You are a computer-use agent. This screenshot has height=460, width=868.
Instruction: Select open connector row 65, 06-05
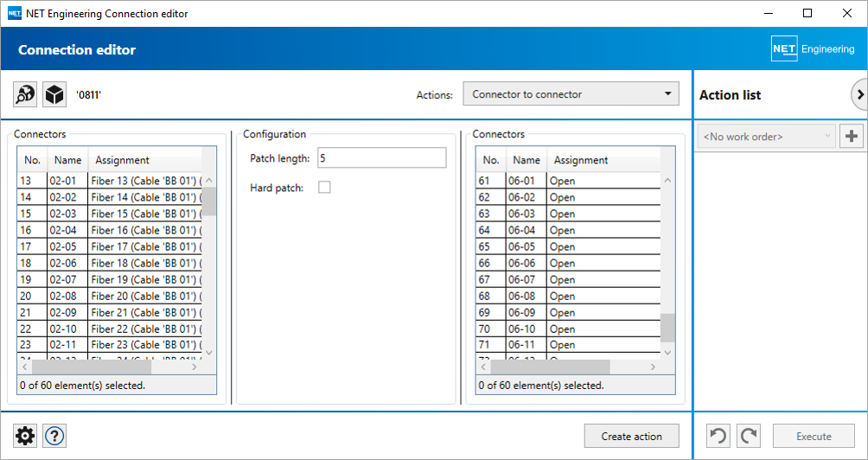click(x=569, y=246)
